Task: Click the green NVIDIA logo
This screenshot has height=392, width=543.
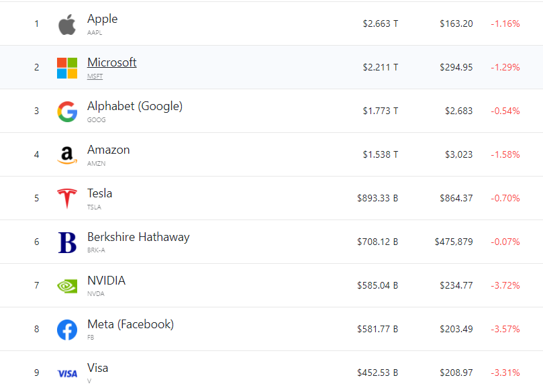Action: 66,286
